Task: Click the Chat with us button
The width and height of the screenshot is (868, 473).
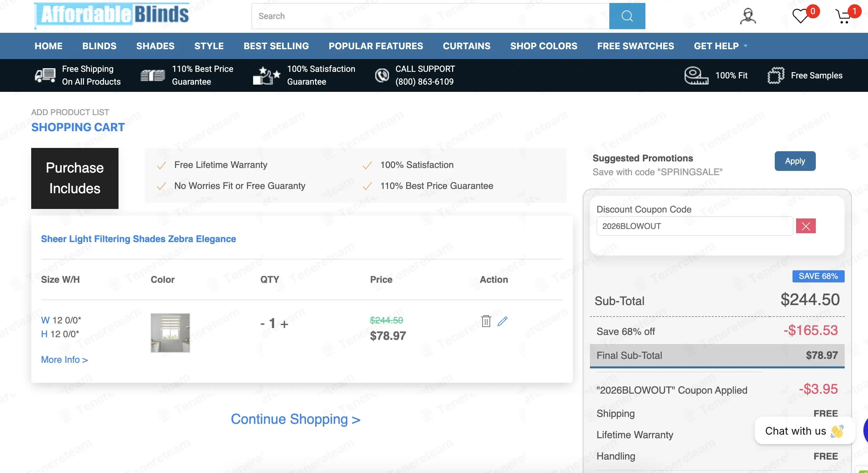Action: (x=805, y=431)
